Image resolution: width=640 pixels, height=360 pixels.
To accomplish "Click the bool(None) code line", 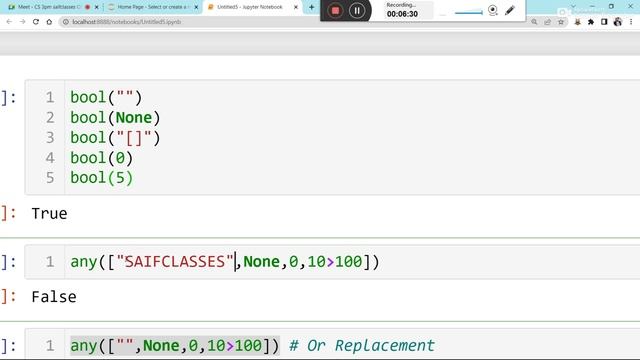I will point(115,118).
